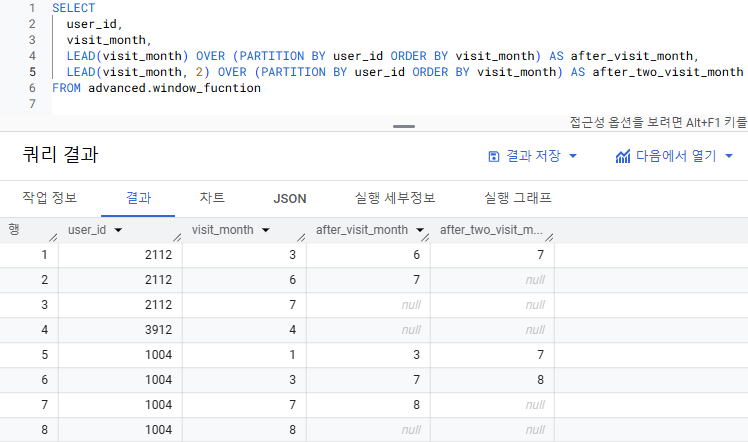This screenshot has height=442, width=748.
Task: Click line number 4 in editor gutter
Action: tap(32, 56)
